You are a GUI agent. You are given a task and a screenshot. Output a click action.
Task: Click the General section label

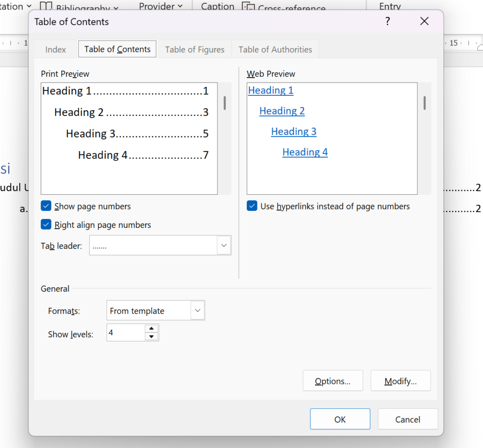(x=55, y=289)
